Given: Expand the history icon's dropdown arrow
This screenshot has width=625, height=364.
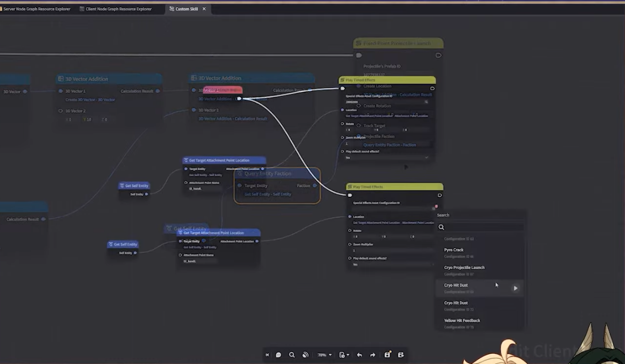Looking at the screenshot, I should click(x=348, y=355).
